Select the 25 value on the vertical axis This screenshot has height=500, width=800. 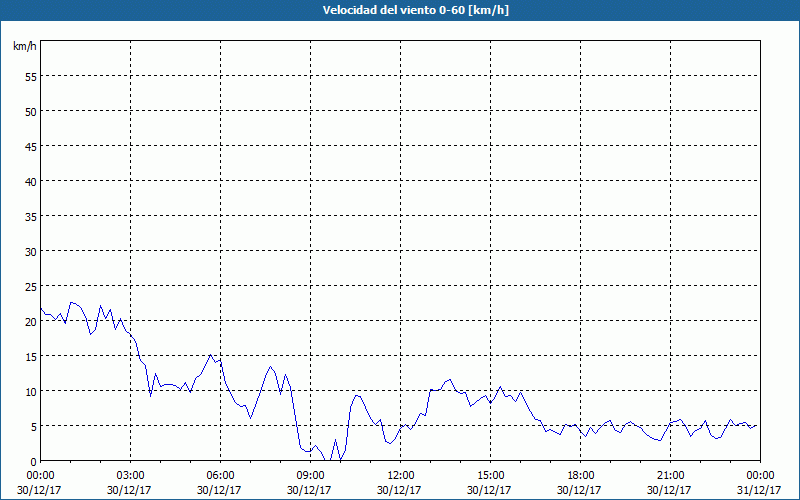tap(31, 287)
